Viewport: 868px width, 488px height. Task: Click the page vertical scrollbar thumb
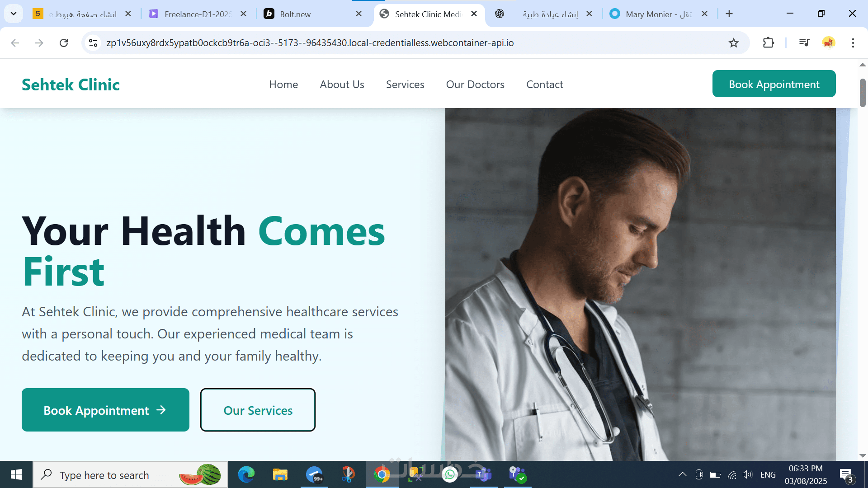tap(863, 93)
